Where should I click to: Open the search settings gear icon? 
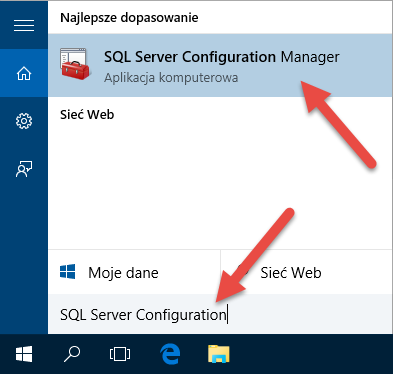[x=24, y=121]
